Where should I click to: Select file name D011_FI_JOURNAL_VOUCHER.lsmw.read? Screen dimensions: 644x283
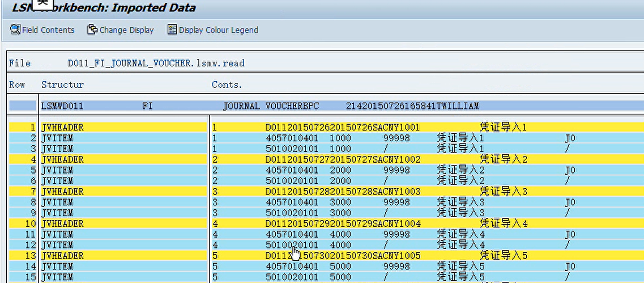pos(156,64)
